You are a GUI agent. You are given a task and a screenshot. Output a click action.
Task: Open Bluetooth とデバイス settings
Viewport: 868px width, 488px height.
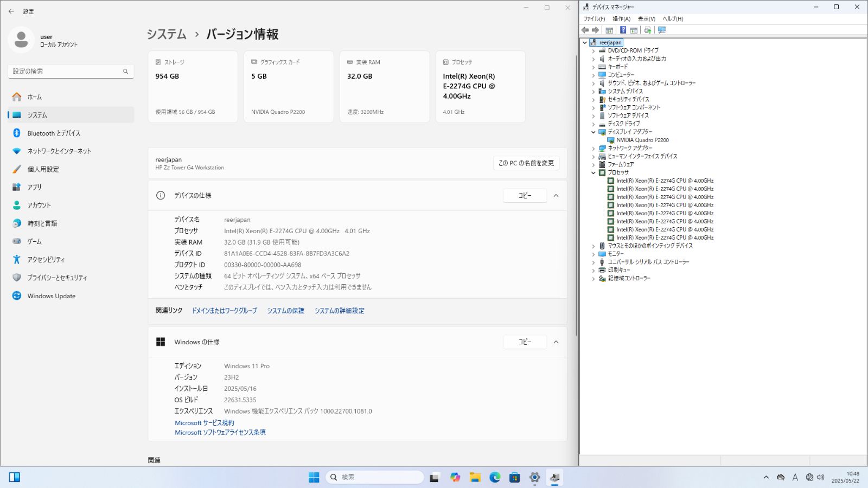(71, 133)
